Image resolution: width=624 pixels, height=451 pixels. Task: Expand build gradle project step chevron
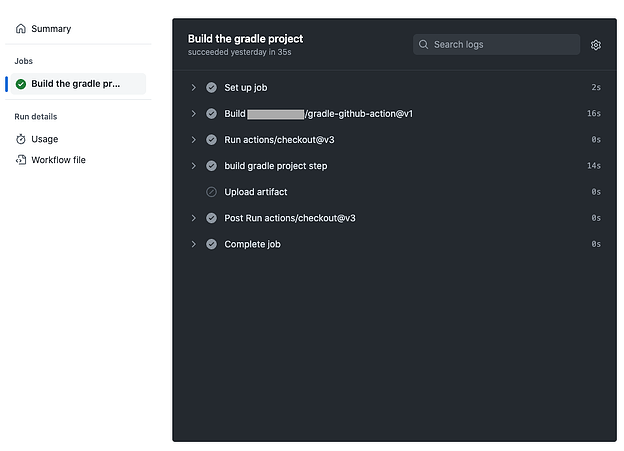tap(193, 166)
